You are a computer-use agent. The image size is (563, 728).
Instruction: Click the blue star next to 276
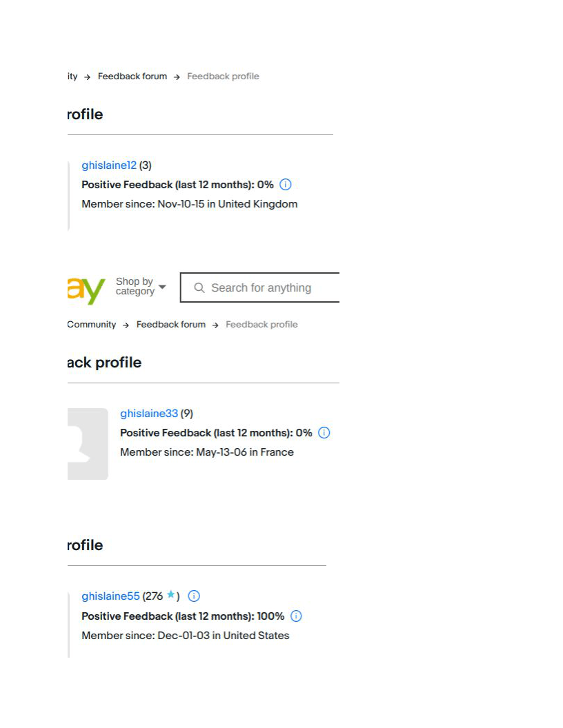[x=170, y=596]
